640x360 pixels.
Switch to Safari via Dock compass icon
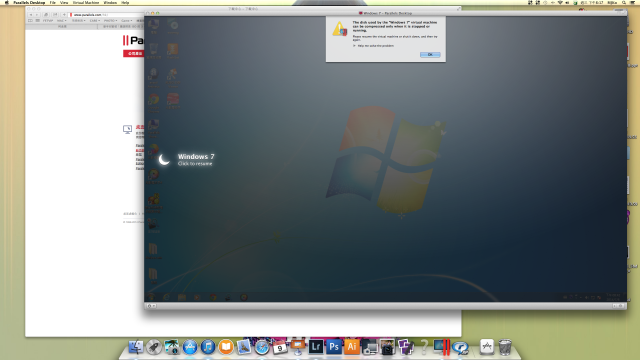pos(262,347)
